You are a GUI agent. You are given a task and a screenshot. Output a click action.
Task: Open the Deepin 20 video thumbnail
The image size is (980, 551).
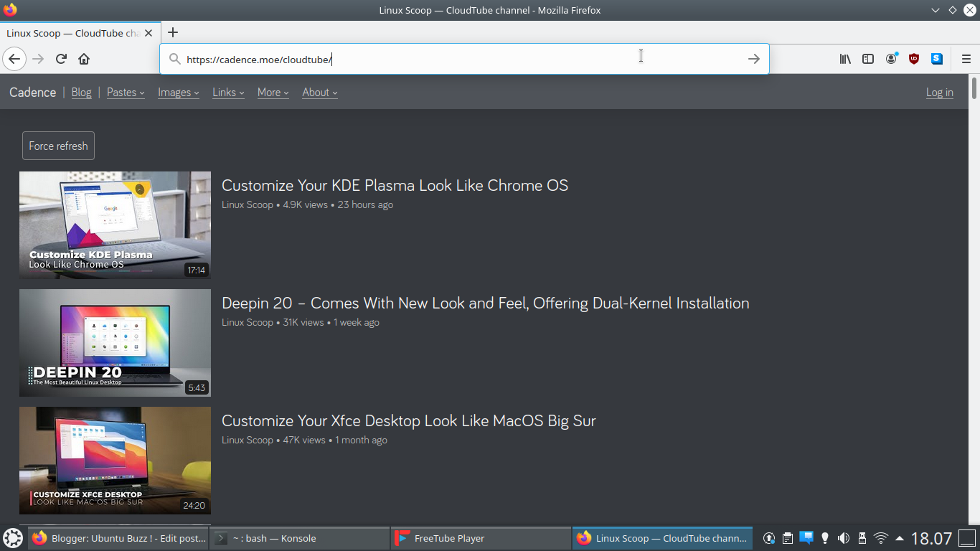pyautogui.click(x=115, y=343)
